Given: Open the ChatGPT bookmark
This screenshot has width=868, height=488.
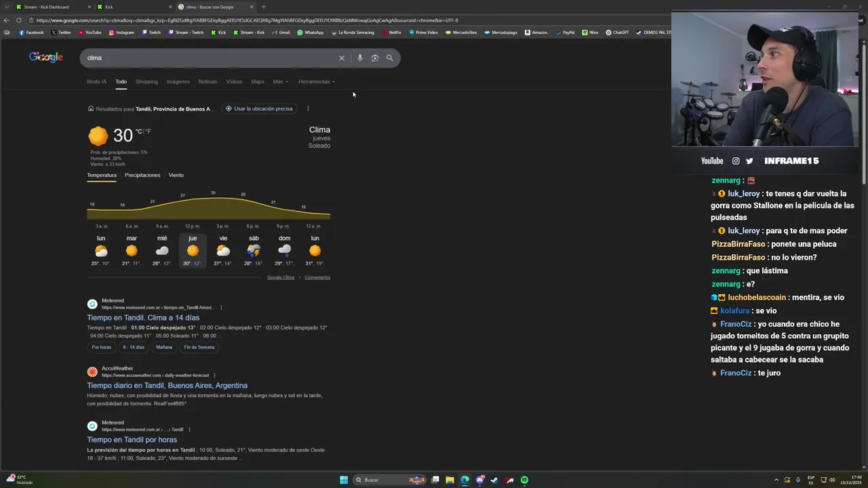Looking at the screenshot, I should [x=618, y=33].
